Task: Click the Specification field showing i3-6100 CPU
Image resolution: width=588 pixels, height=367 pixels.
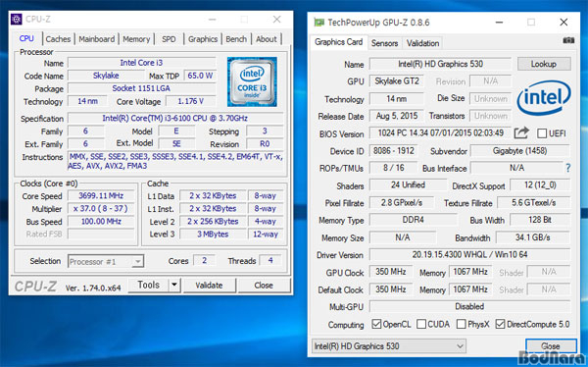Action: click(175, 118)
